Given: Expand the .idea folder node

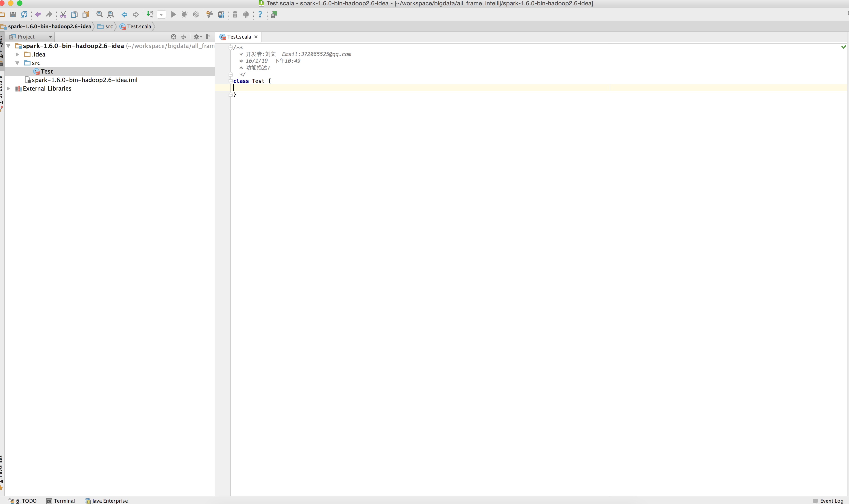Looking at the screenshot, I should [17, 54].
